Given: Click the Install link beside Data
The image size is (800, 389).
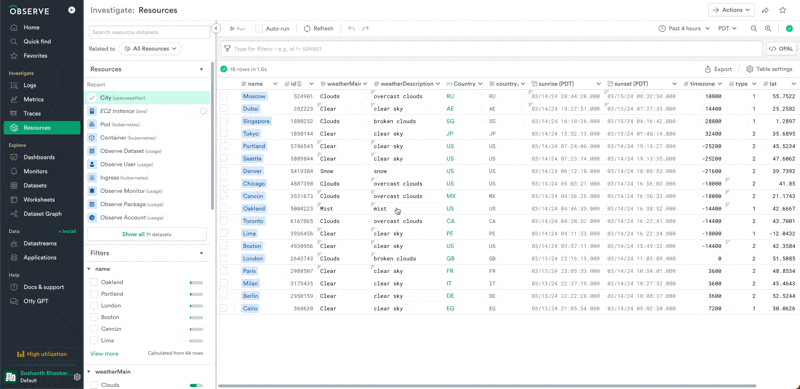Looking at the screenshot, I should click(67, 231).
